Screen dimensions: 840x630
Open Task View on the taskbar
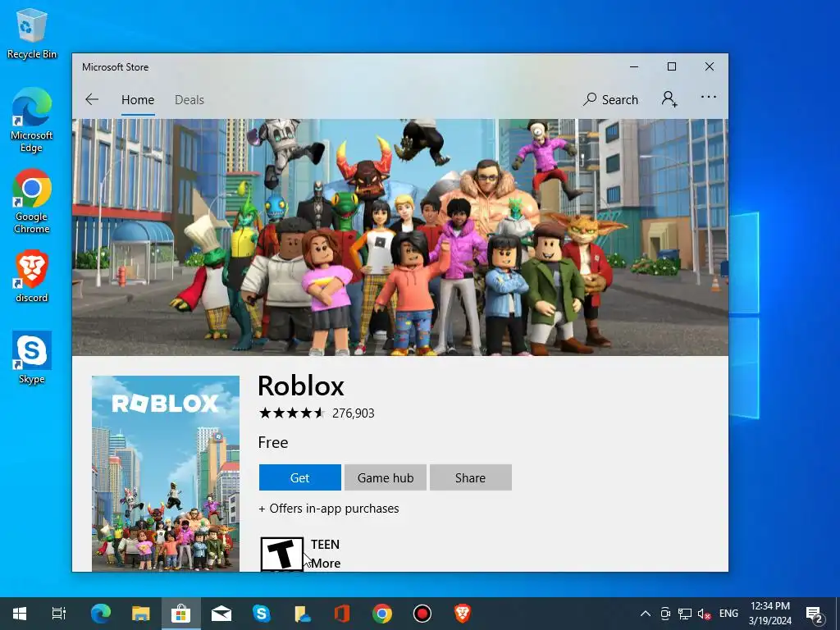click(59, 614)
